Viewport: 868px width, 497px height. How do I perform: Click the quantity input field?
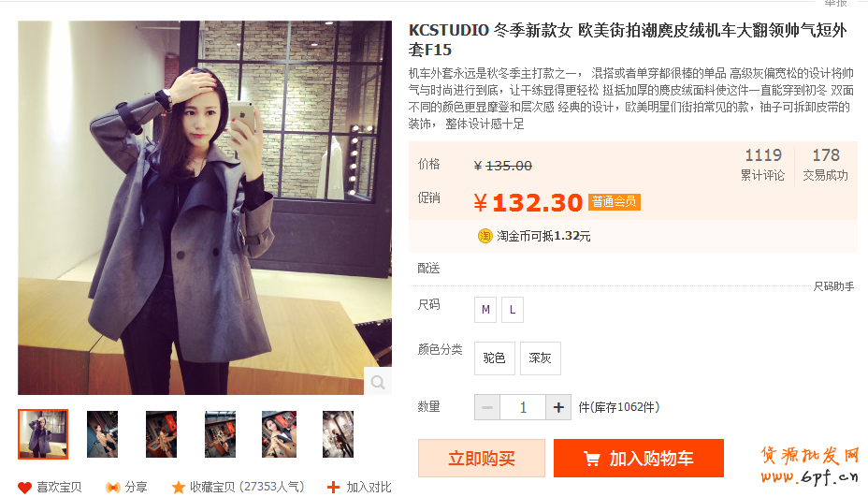[x=523, y=408]
